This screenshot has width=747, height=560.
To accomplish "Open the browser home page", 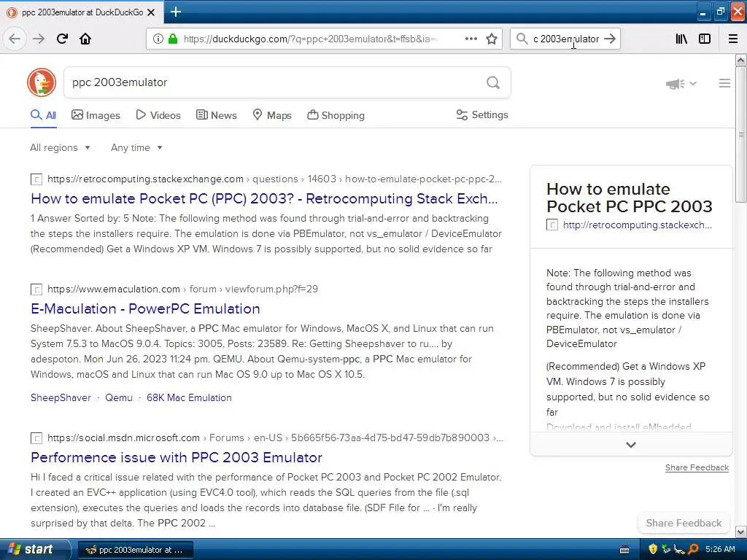I will (x=85, y=39).
